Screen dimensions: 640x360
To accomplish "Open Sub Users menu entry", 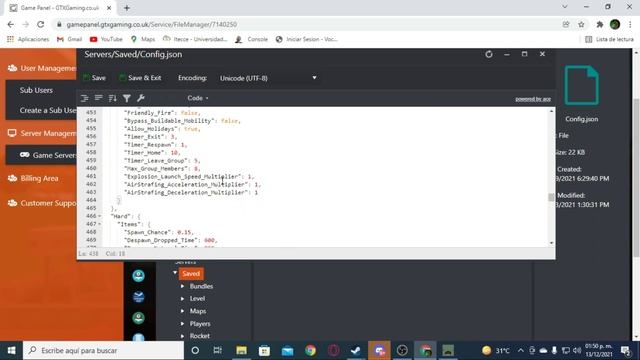I will [36, 90].
